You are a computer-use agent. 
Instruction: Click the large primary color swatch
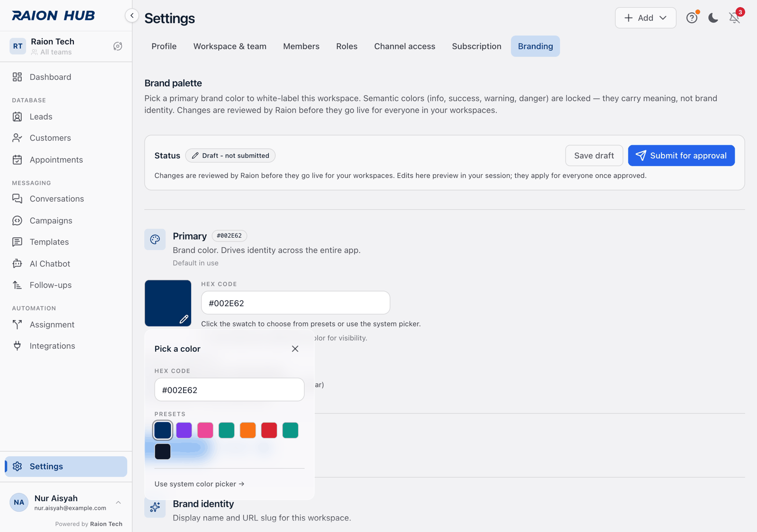(168, 303)
